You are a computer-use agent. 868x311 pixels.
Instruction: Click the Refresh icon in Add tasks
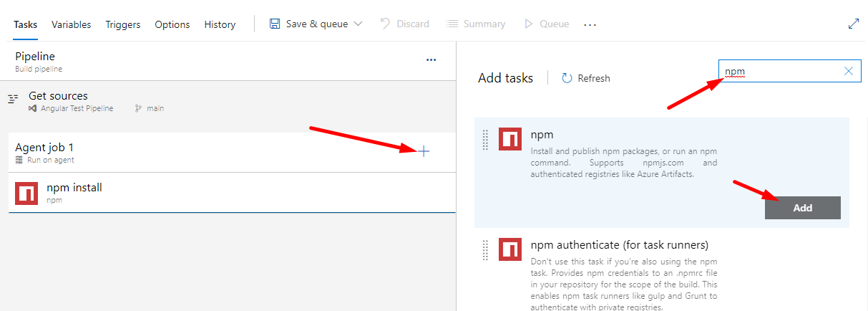pos(567,78)
